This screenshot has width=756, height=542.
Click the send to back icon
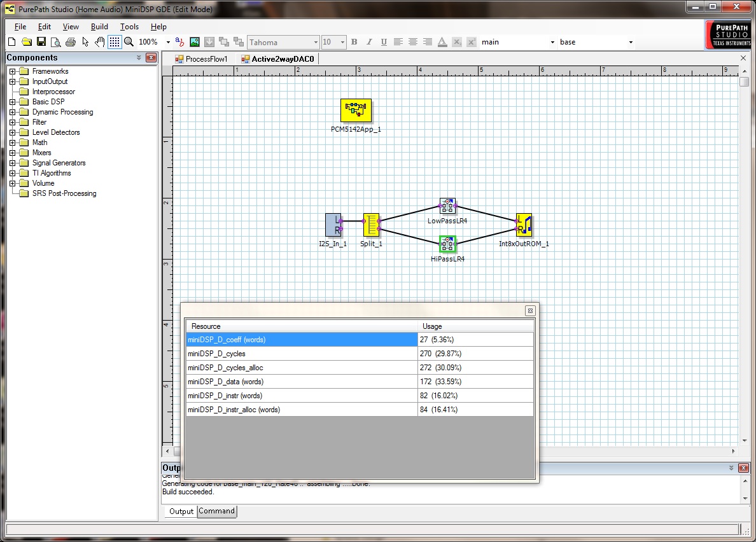click(x=239, y=42)
